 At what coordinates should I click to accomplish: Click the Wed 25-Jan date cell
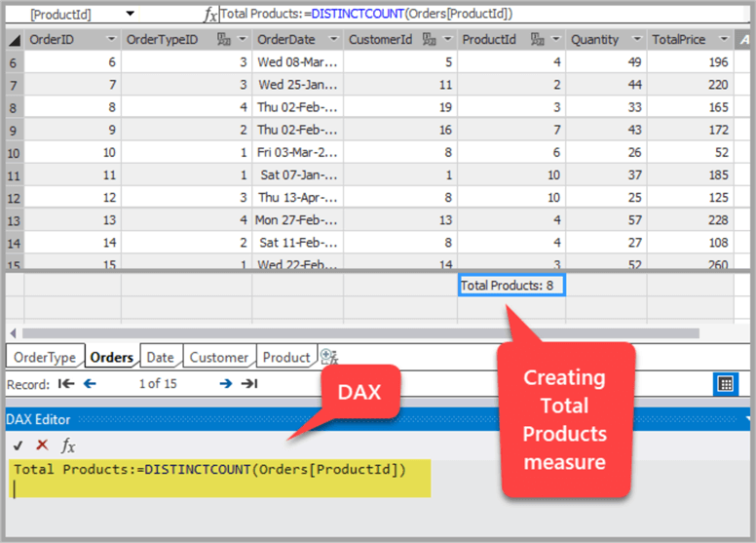pyautogui.click(x=297, y=85)
